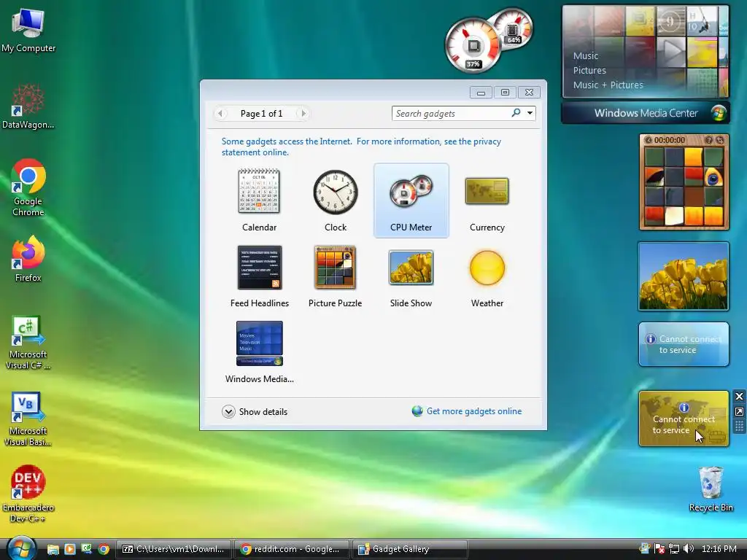Switch to Gadget Gallery taskbar button
The height and width of the screenshot is (560, 747).
pos(409,549)
